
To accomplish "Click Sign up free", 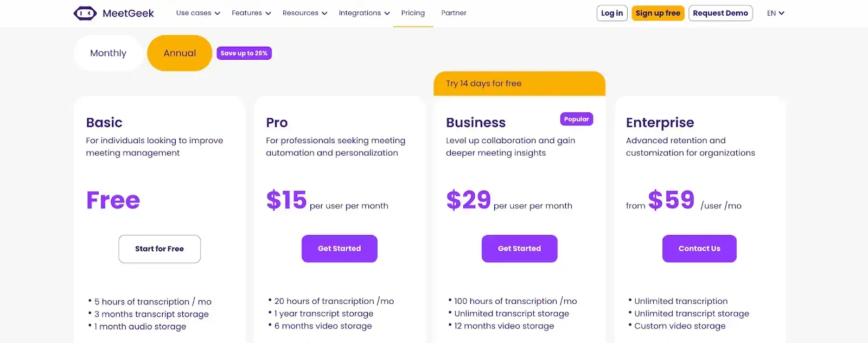I will tap(658, 12).
